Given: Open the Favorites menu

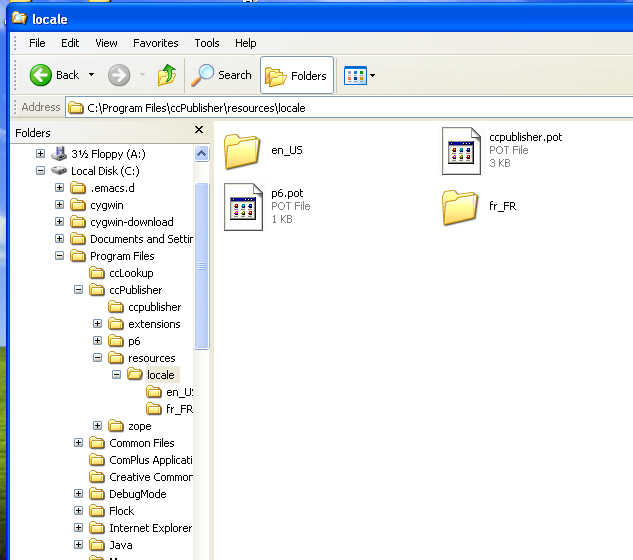Looking at the screenshot, I should (156, 43).
